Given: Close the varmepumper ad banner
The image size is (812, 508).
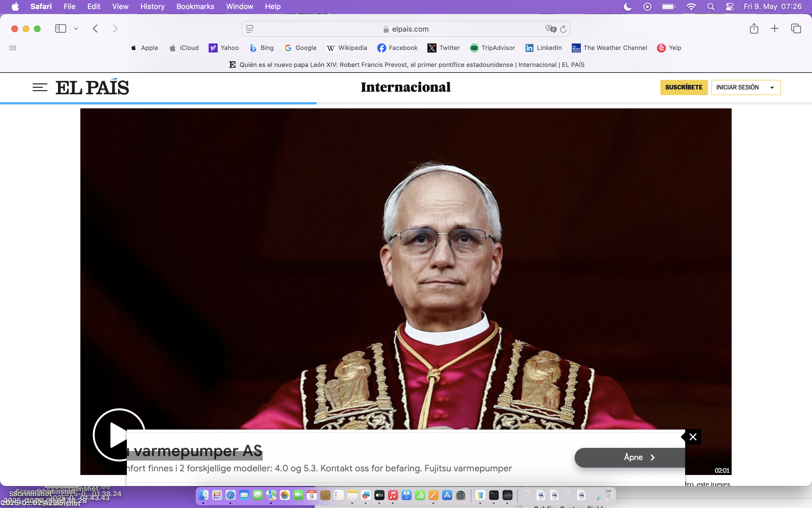Looking at the screenshot, I should 692,437.
